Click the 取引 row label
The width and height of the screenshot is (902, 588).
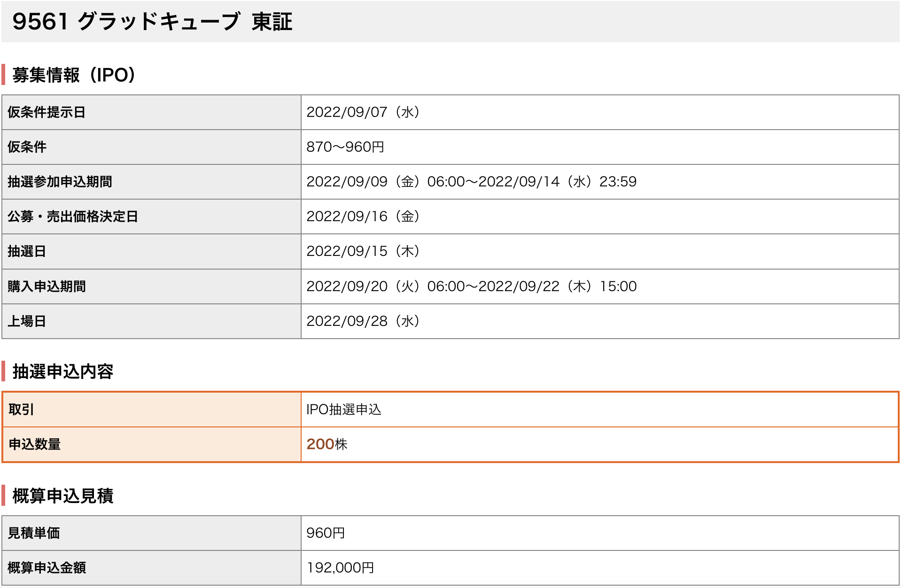pyautogui.click(x=21, y=410)
